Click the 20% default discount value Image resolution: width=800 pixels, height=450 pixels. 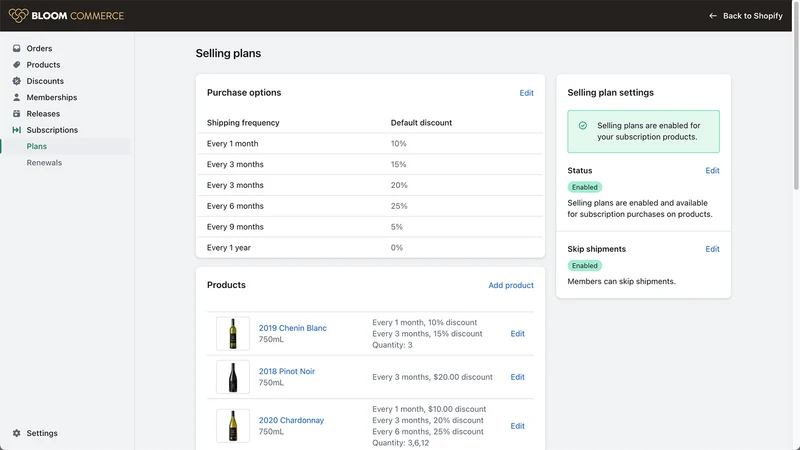point(399,185)
